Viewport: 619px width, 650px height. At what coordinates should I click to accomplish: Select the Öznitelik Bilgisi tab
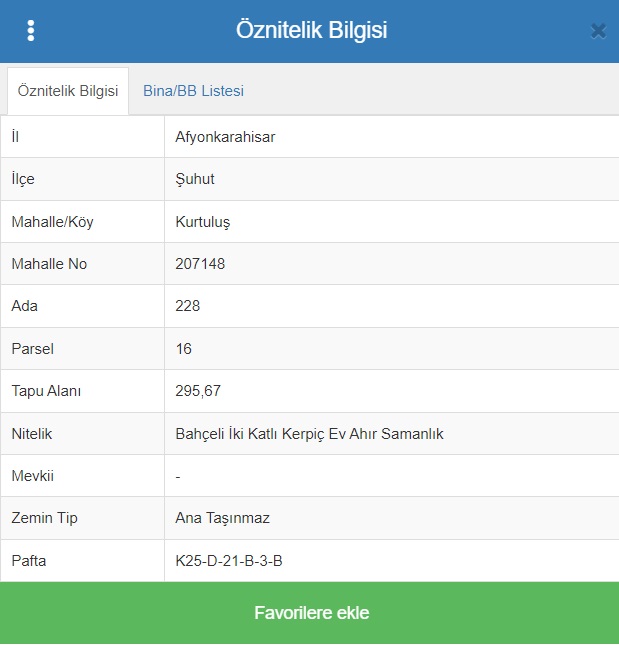(68, 91)
